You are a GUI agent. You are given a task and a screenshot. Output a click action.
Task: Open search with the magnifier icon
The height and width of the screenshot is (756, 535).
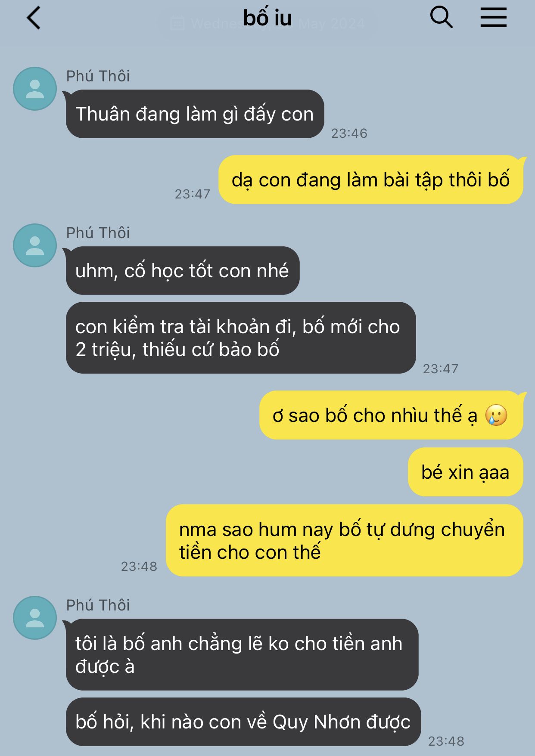[x=442, y=18]
